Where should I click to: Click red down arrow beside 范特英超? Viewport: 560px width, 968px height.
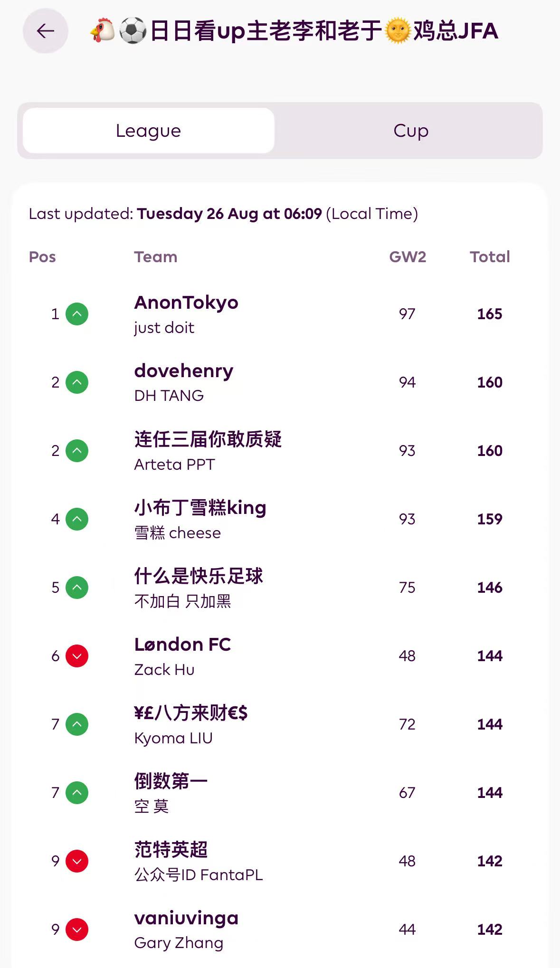pyautogui.click(x=77, y=861)
